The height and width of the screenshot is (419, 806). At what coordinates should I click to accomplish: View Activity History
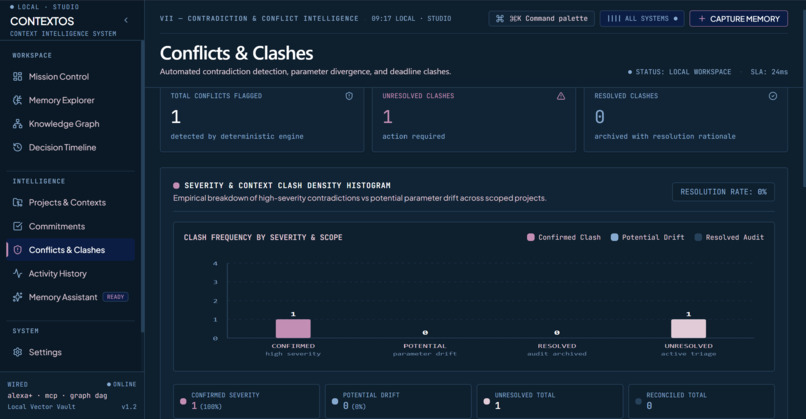coord(70,274)
